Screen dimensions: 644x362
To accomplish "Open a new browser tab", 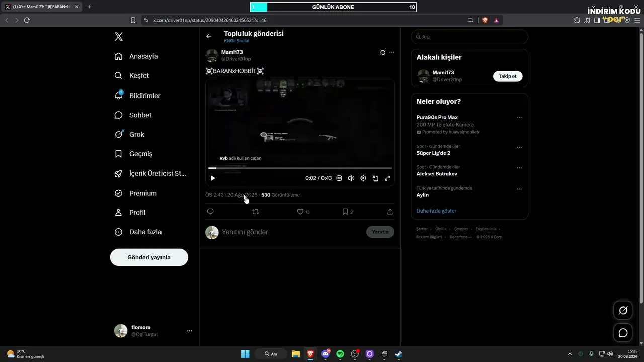I will 89,7.
